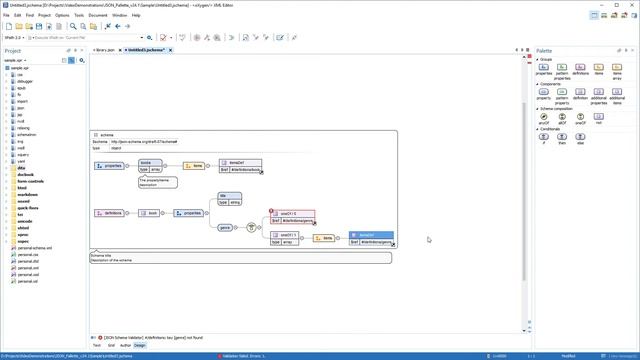Click the validation error message at bottom
The width and height of the screenshot is (640, 360).
coord(153,338)
